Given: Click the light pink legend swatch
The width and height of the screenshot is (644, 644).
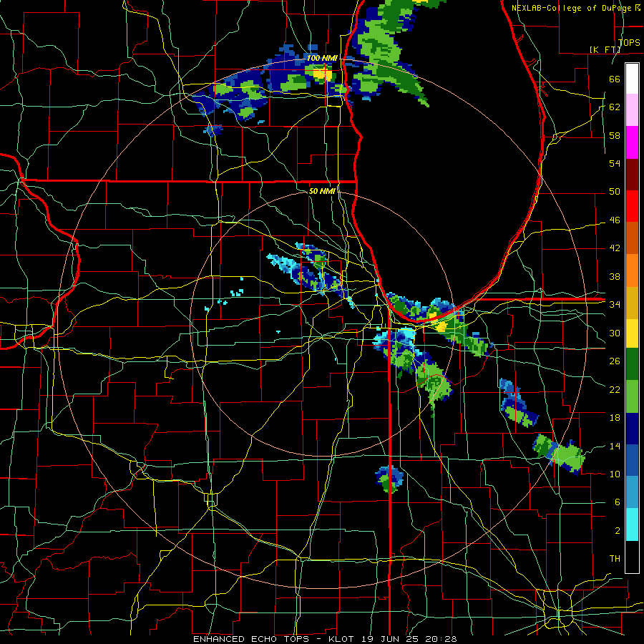Looking at the screenshot, I should (632, 110).
